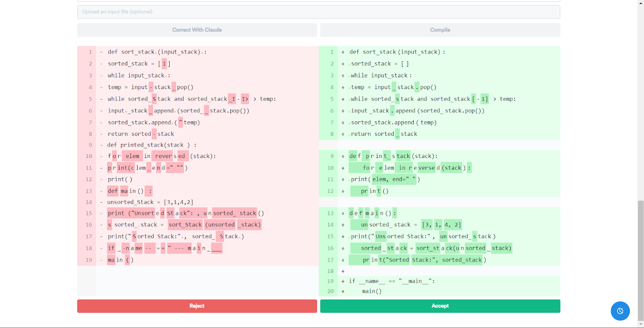Click right pane line 'return sorted_stack'
The height and width of the screenshot is (328, 644).
pyautogui.click(x=384, y=134)
